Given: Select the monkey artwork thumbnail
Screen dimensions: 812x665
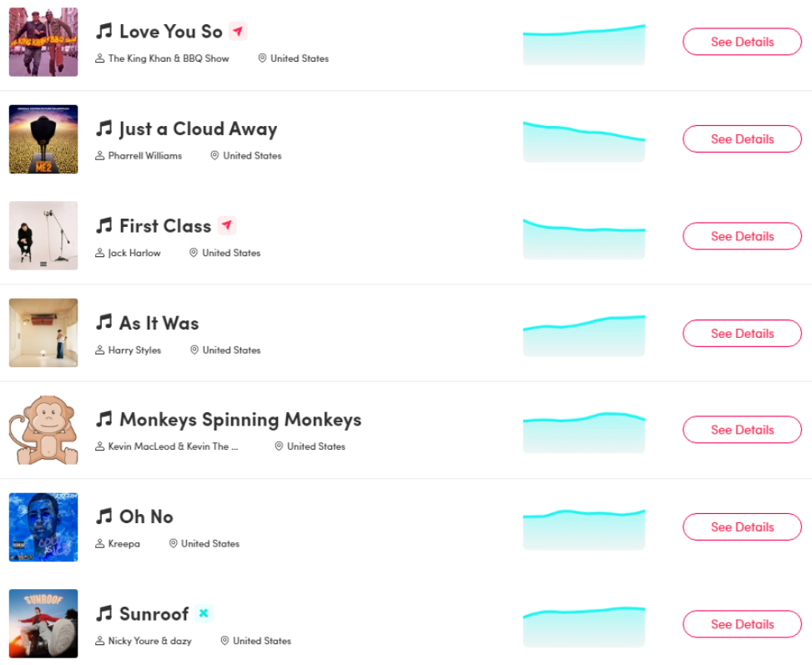Looking at the screenshot, I should pos(43,430).
